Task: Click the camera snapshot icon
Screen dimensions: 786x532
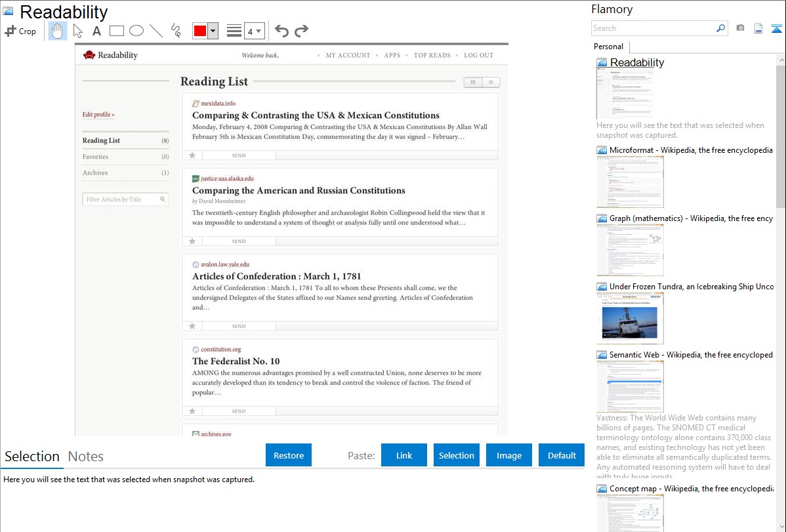Action: click(740, 28)
